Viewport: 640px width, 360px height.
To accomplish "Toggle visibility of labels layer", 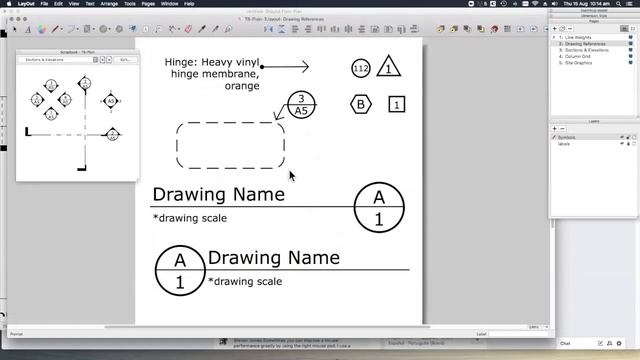I will tap(622, 144).
